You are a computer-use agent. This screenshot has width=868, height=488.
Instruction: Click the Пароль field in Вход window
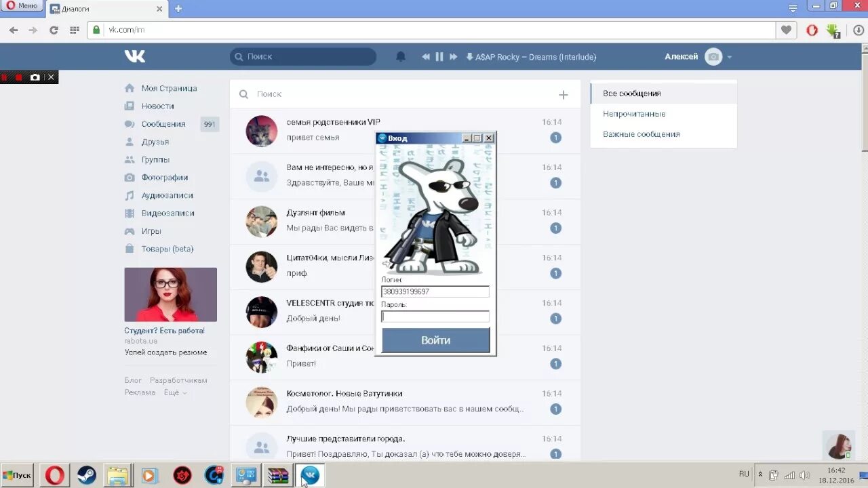pos(435,317)
